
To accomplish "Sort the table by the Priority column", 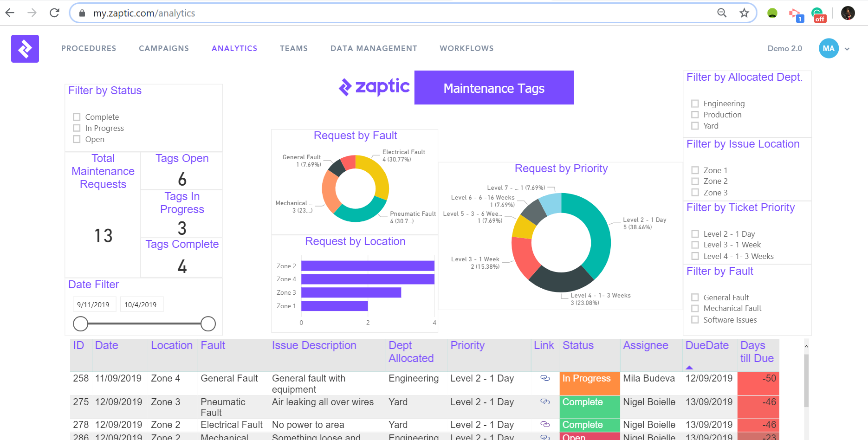I will (467, 346).
